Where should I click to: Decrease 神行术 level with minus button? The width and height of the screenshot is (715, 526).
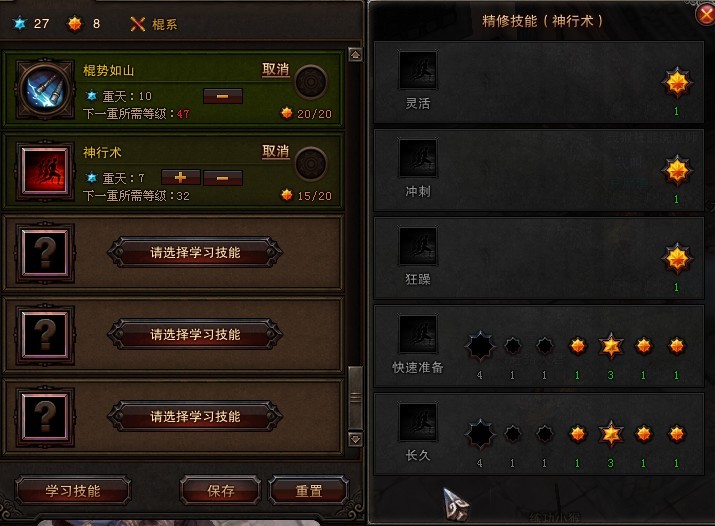[223, 178]
